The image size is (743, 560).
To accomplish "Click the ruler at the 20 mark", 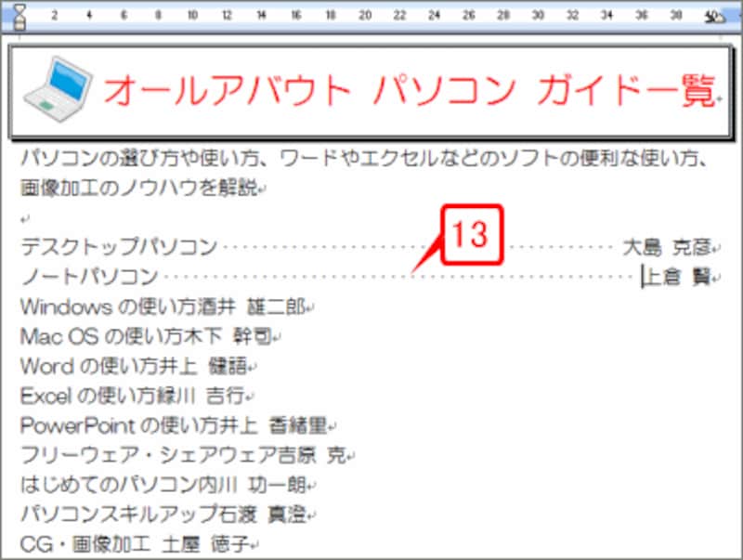I will click(x=363, y=14).
